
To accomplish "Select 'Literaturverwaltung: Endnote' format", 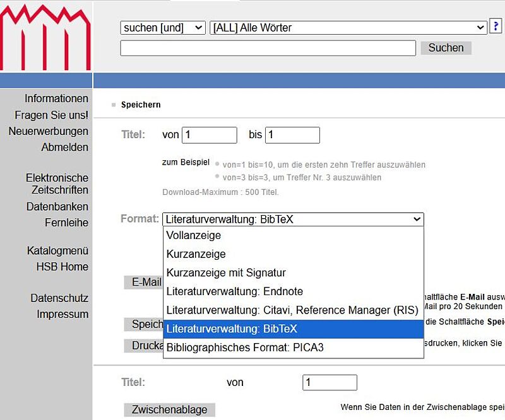I will point(234,291).
